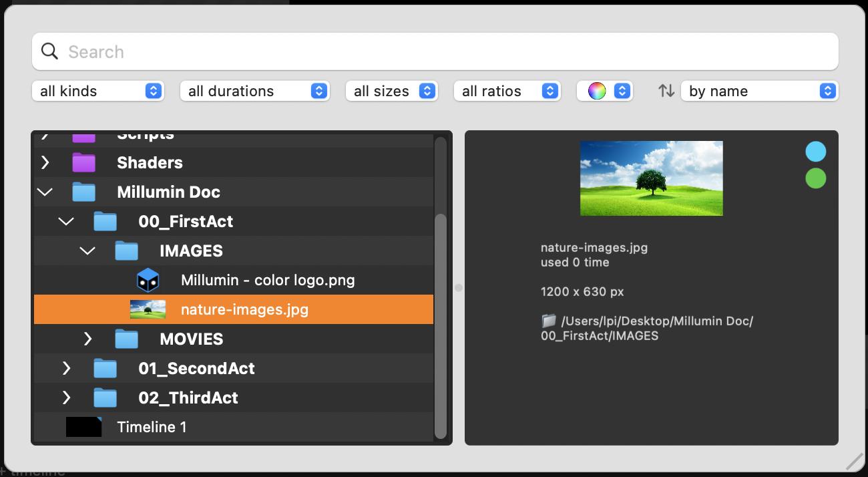This screenshot has width=868, height=477.
Task: Expand the 01_SecondAct folder
Action: [66, 369]
